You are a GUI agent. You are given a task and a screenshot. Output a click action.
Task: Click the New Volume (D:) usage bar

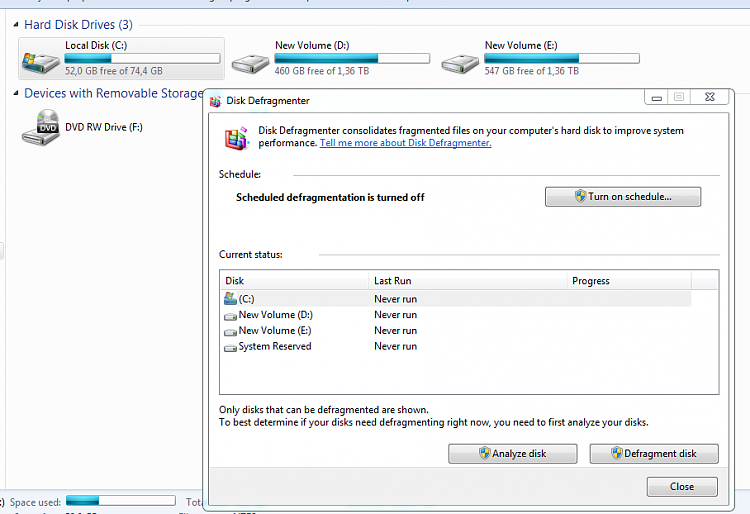click(x=352, y=58)
